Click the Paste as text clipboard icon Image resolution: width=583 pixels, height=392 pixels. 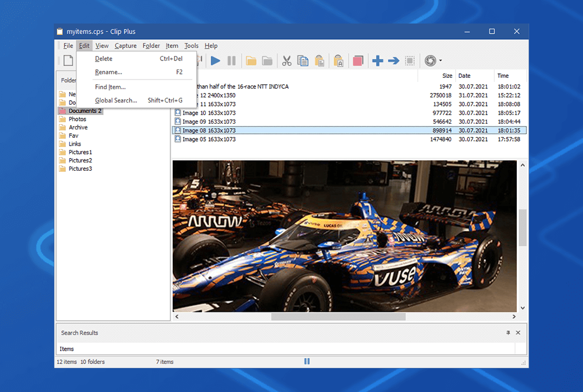(x=339, y=60)
